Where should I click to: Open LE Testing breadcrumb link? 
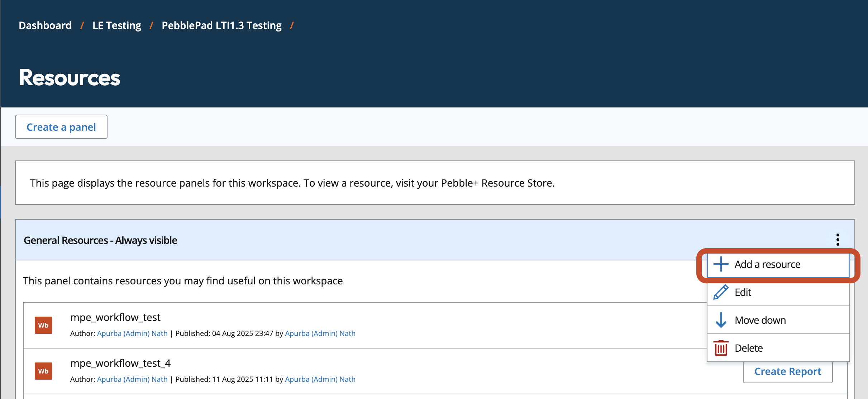click(x=117, y=25)
